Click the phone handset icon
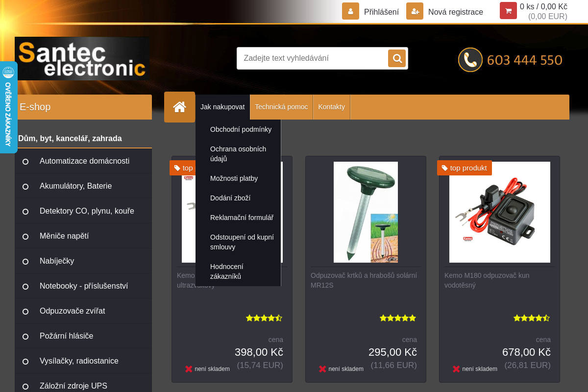This screenshot has height=392, width=588. 470,60
